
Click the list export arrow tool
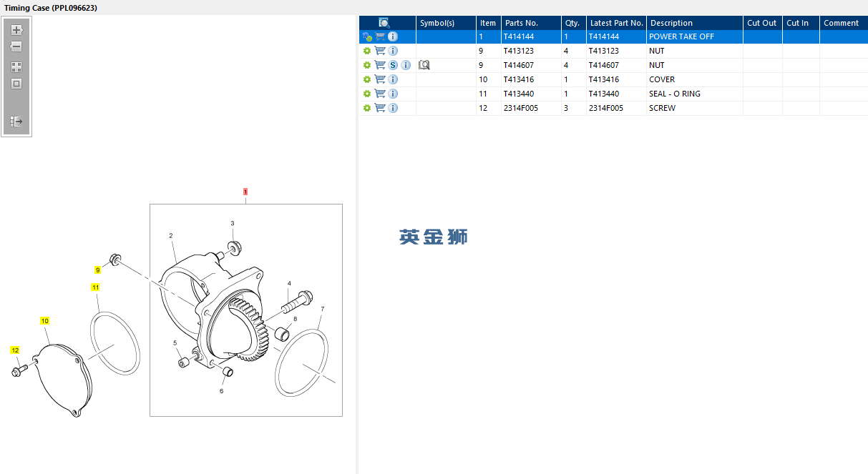[x=16, y=122]
